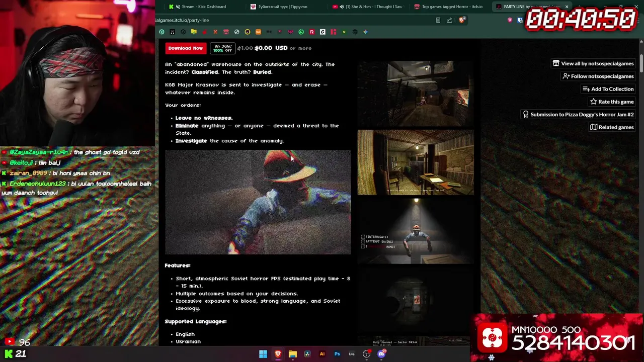
Task: Open the Windows Start menu
Action: [x=263, y=354]
